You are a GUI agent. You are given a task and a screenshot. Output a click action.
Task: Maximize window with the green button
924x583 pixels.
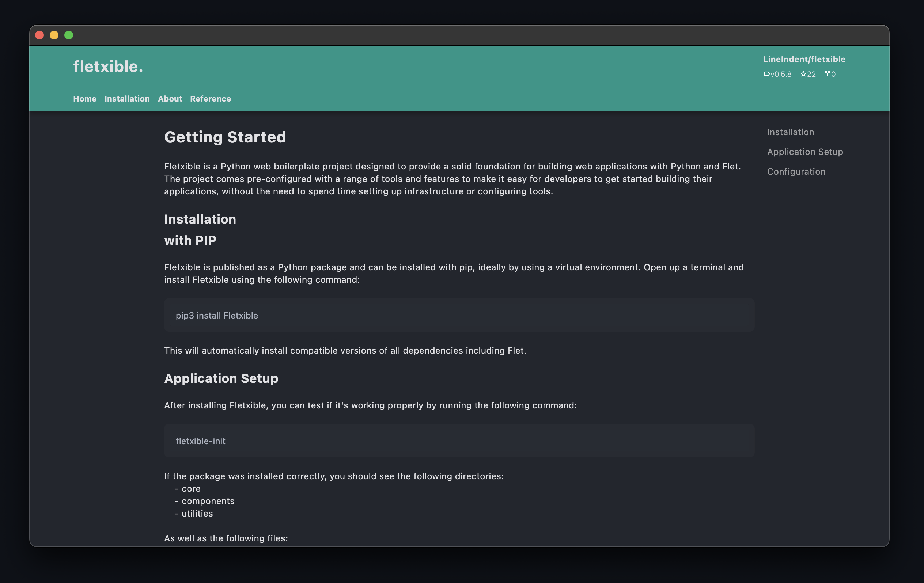click(69, 35)
